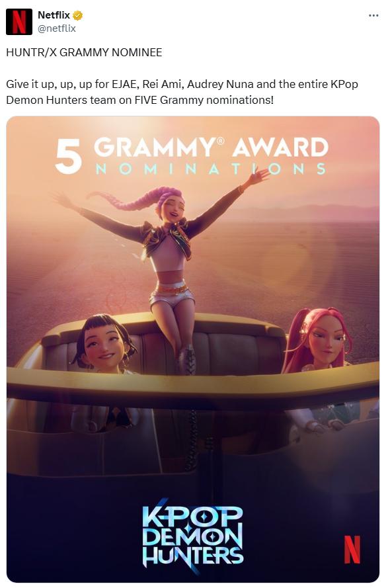Click the gold convertible windshield frame

193,386
